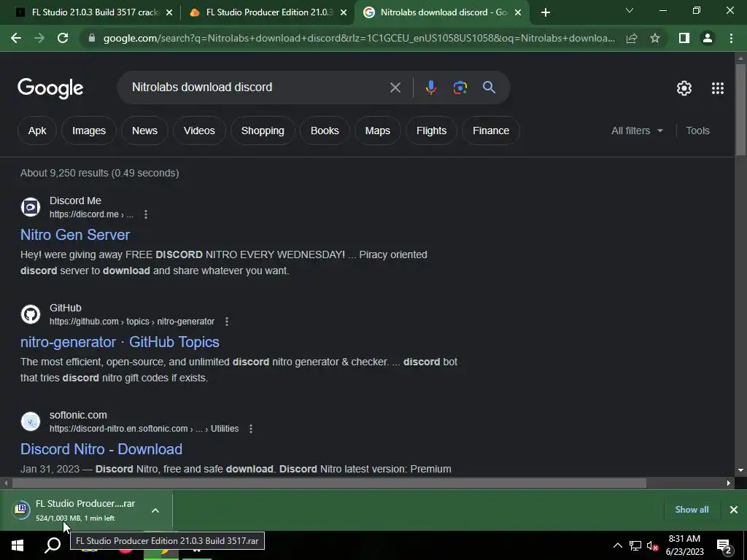
Task: Bookmark this page with the star icon
Action: tap(655, 38)
